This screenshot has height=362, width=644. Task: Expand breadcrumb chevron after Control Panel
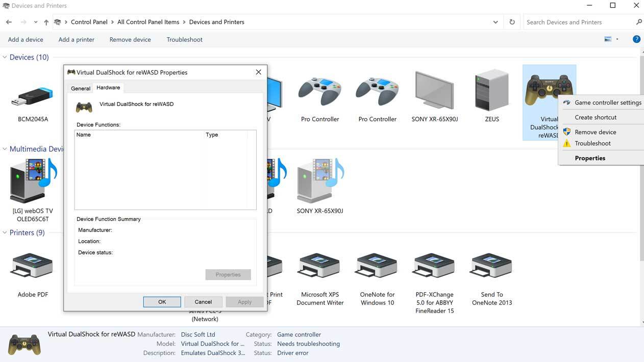(x=112, y=22)
